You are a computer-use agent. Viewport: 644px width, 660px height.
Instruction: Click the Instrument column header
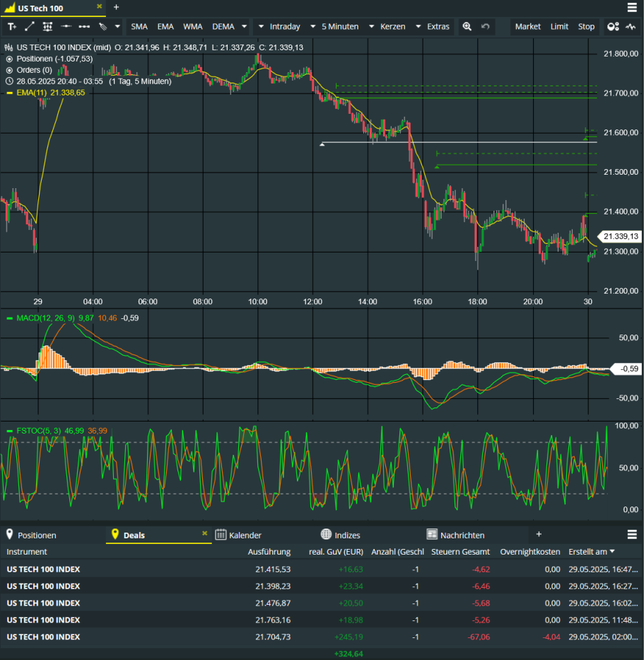tap(27, 552)
